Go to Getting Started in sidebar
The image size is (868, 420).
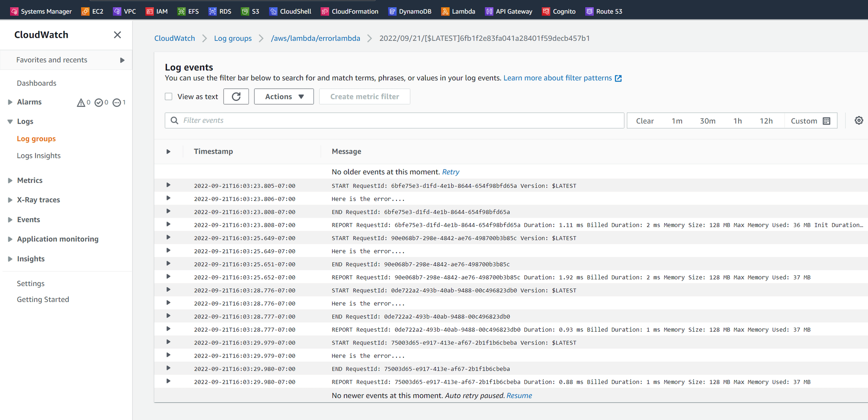pos(43,299)
